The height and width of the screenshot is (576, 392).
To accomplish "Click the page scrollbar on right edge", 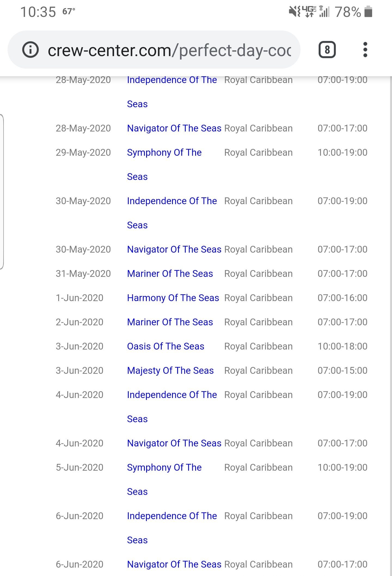I will pos(391,326).
